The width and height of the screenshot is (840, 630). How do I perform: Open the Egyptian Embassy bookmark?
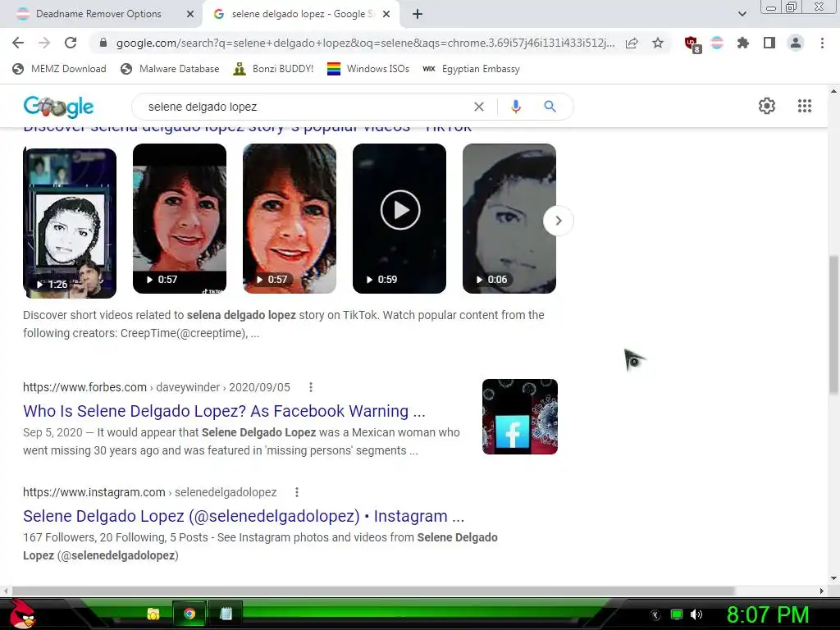(472, 69)
